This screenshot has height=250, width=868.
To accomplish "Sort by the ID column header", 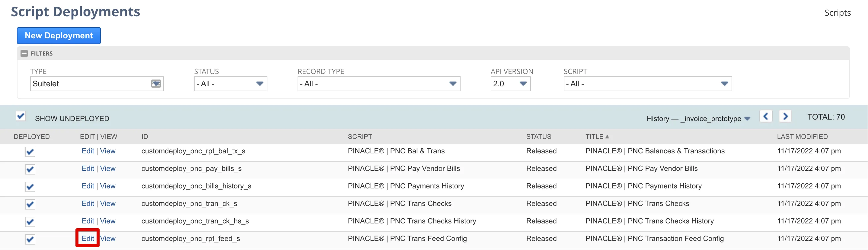I will 145,136.
